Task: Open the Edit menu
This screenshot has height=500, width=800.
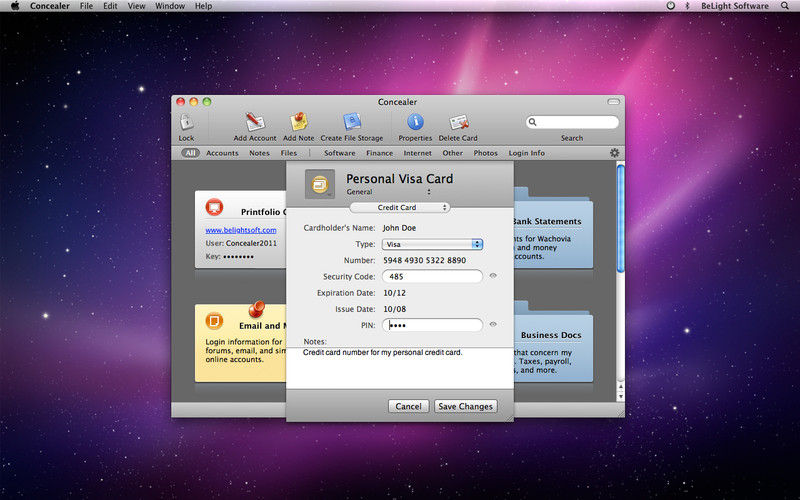Action: [110, 6]
